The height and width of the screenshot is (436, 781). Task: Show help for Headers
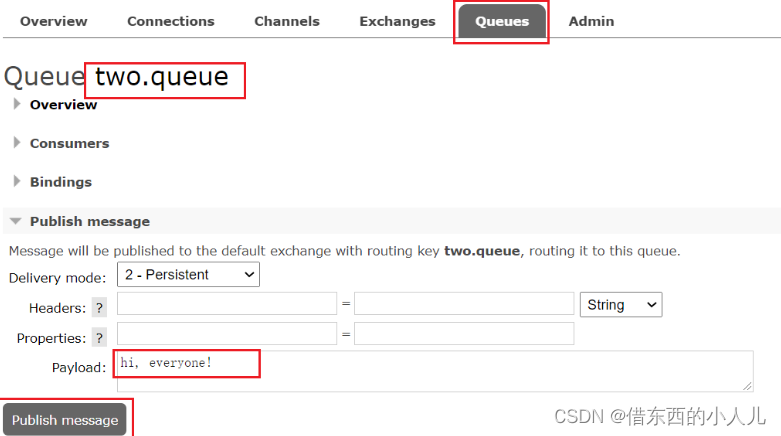pyautogui.click(x=100, y=308)
